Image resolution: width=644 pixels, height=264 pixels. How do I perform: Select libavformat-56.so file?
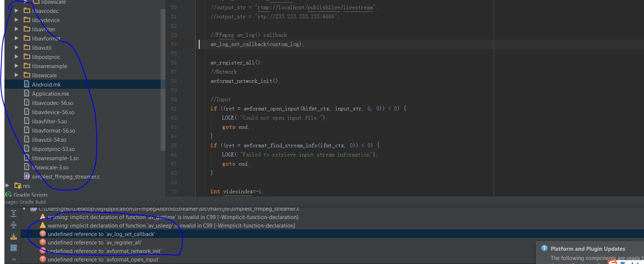pos(53,130)
